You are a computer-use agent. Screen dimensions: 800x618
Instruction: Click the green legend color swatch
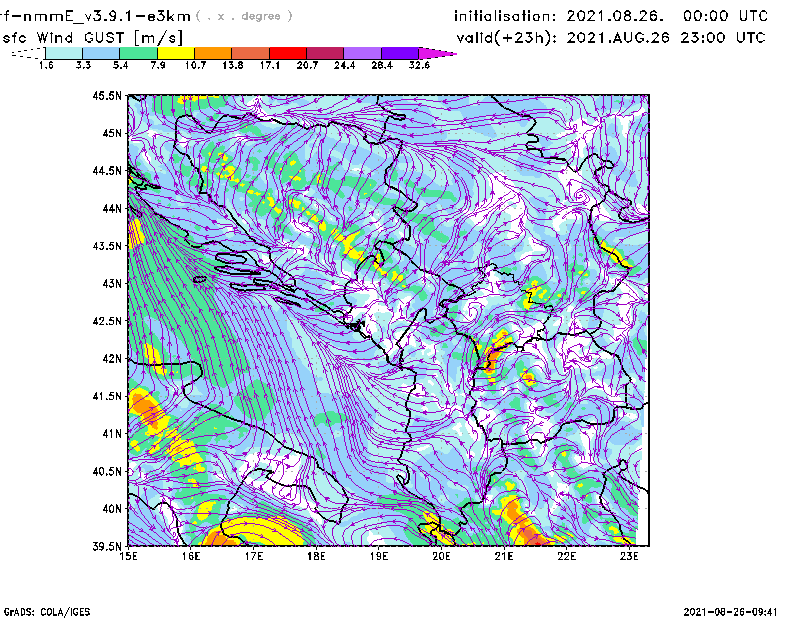(x=138, y=53)
